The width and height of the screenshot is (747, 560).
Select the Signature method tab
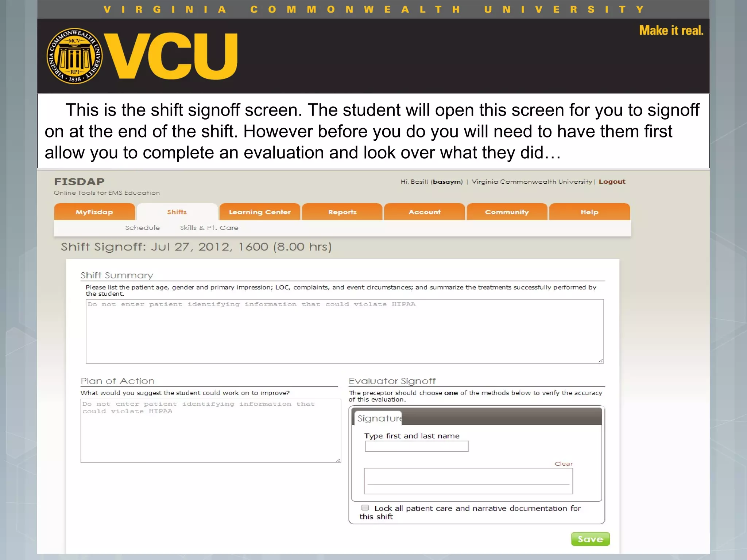(379, 418)
